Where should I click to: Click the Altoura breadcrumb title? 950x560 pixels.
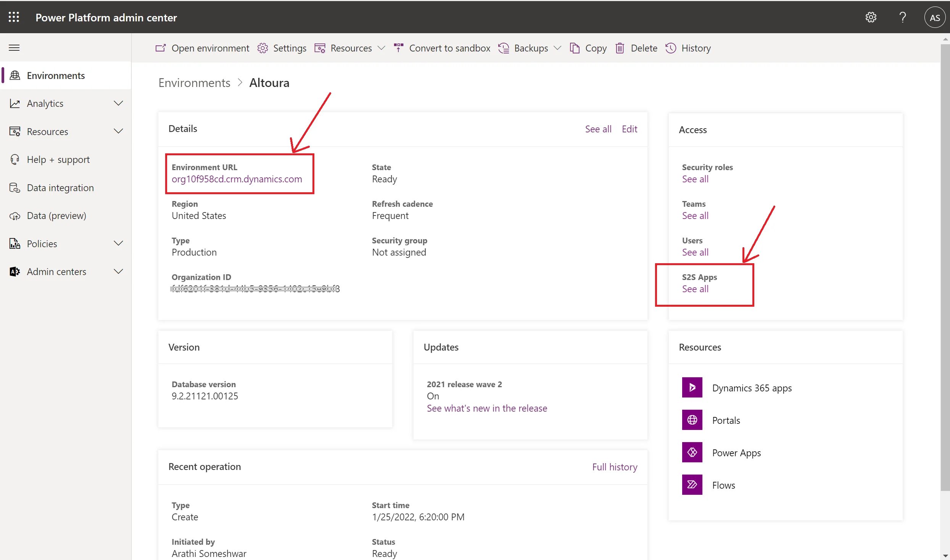click(269, 83)
